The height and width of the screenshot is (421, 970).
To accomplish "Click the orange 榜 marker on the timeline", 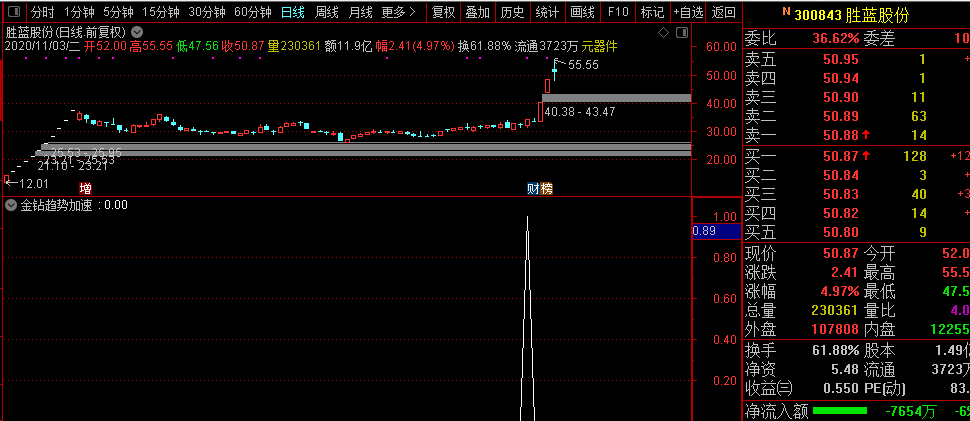I will 547,189.
